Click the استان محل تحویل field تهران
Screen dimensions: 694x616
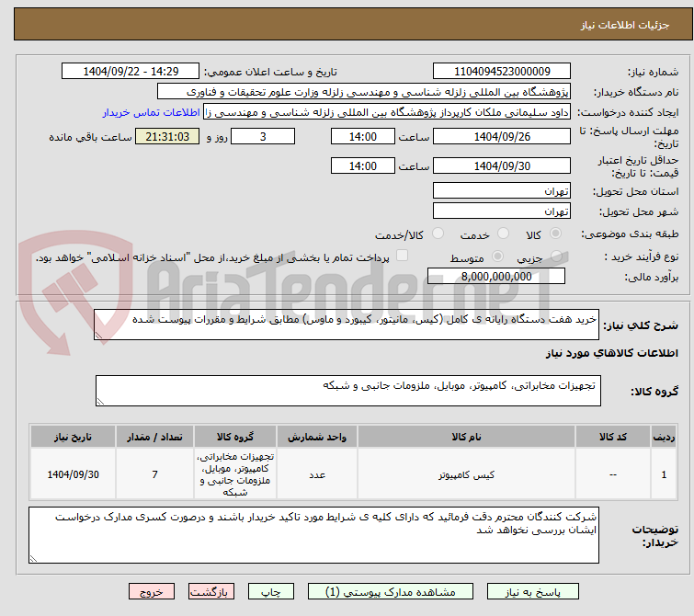502,191
